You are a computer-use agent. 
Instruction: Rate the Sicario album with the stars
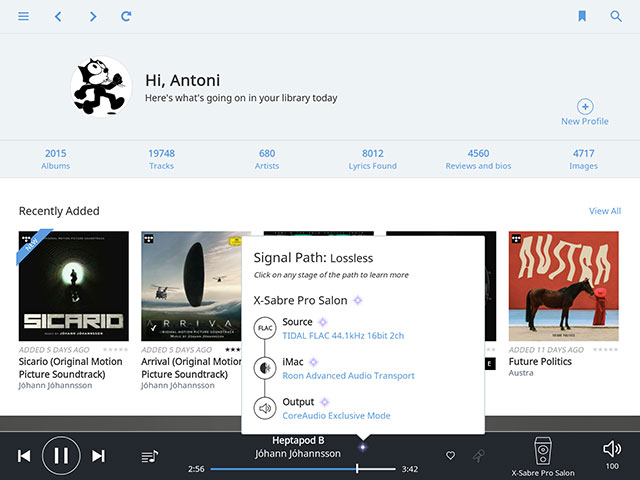click(x=116, y=350)
